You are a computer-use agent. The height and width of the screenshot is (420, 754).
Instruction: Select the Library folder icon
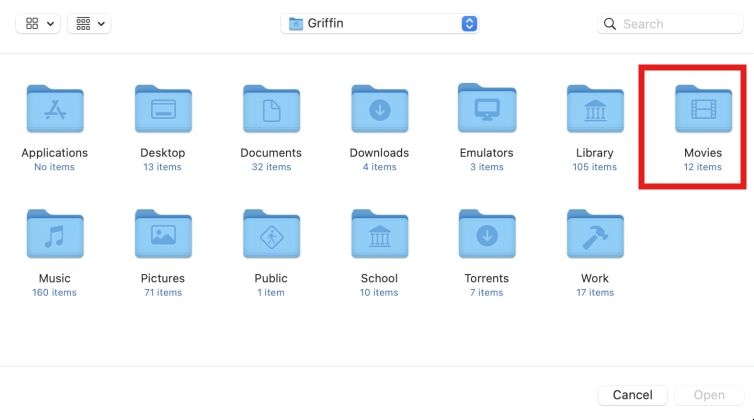pyautogui.click(x=595, y=109)
